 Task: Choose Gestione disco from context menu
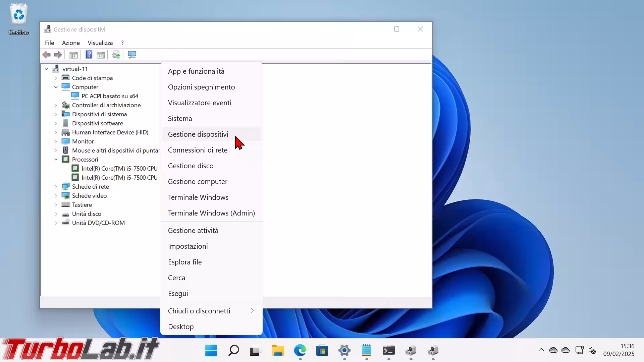tap(191, 166)
